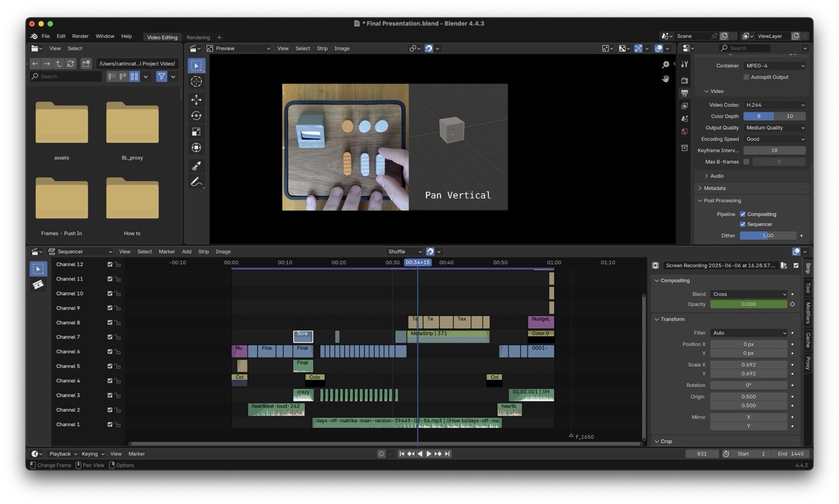Select the Transform tool in preview toolbar
The width and height of the screenshot is (839, 504).
point(196,147)
